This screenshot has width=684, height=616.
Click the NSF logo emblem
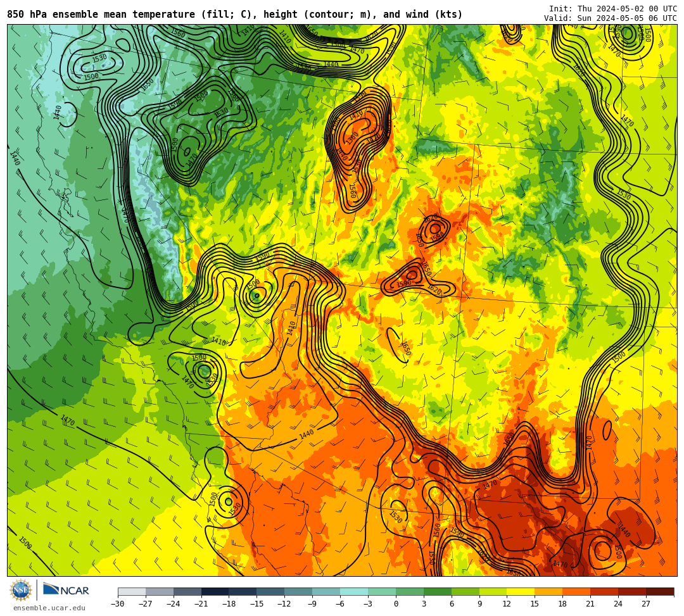click(x=21, y=591)
